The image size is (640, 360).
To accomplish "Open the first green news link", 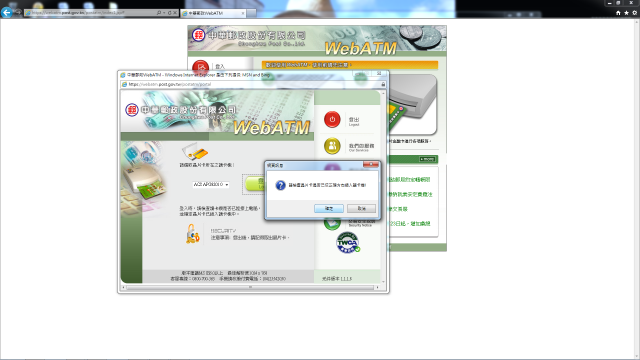I will 409,180.
